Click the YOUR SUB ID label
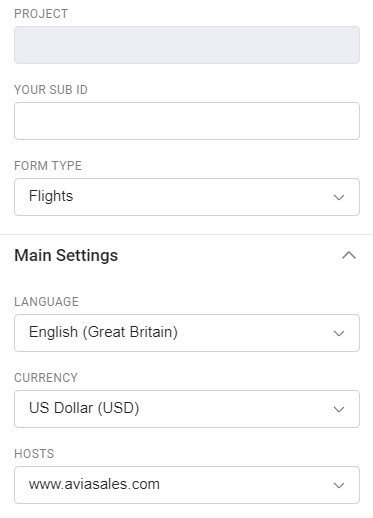 51,90
